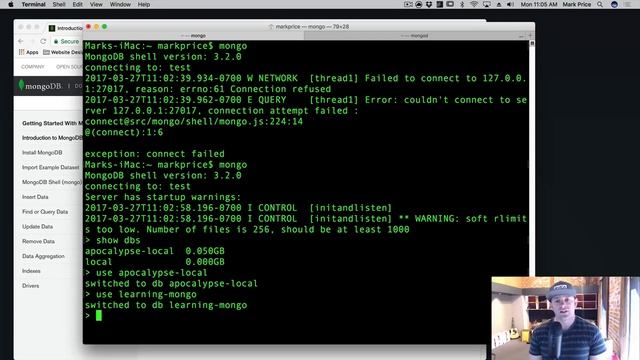Open Insert Data in docs sidebar
The height and width of the screenshot is (360, 640).
point(35,197)
